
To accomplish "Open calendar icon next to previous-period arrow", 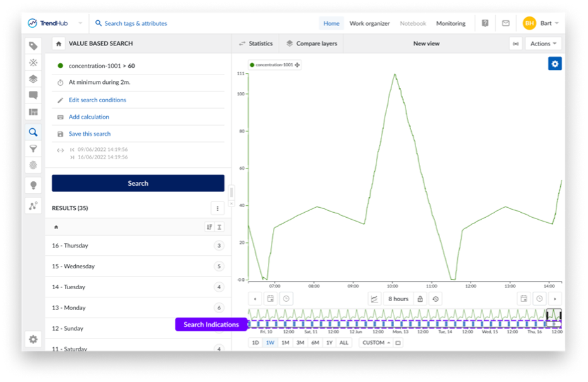I will [x=270, y=299].
